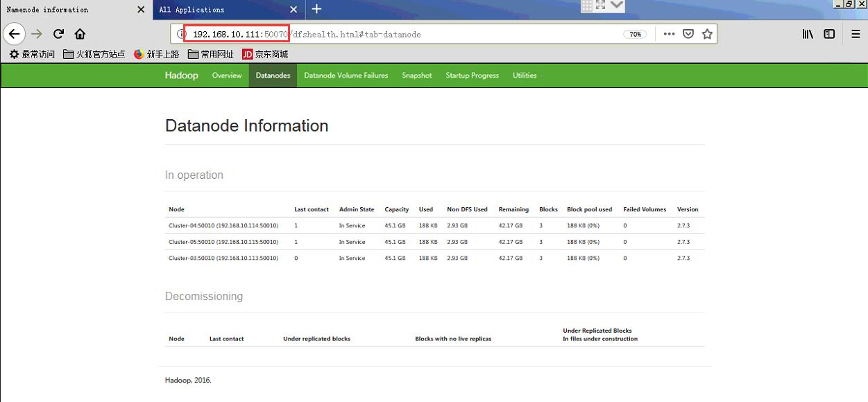Image resolution: width=868 pixels, height=402 pixels.
Task: Click the Admin State column header
Action: point(357,209)
